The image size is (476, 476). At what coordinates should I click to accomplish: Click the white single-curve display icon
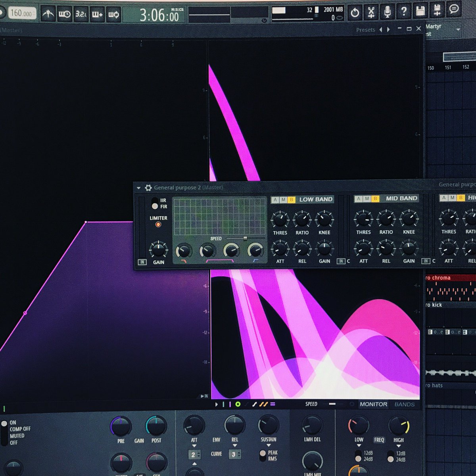click(255, 404)
